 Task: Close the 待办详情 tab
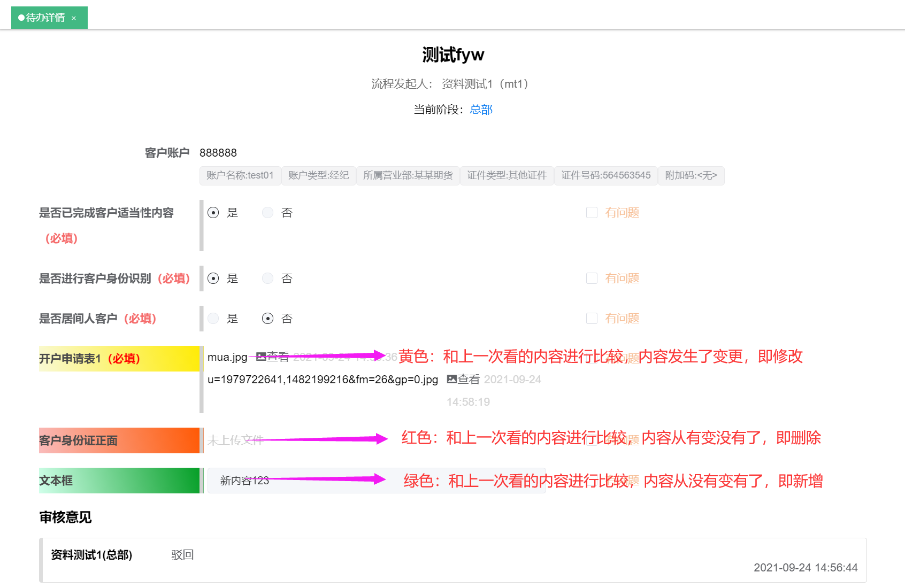pos(74,18)
